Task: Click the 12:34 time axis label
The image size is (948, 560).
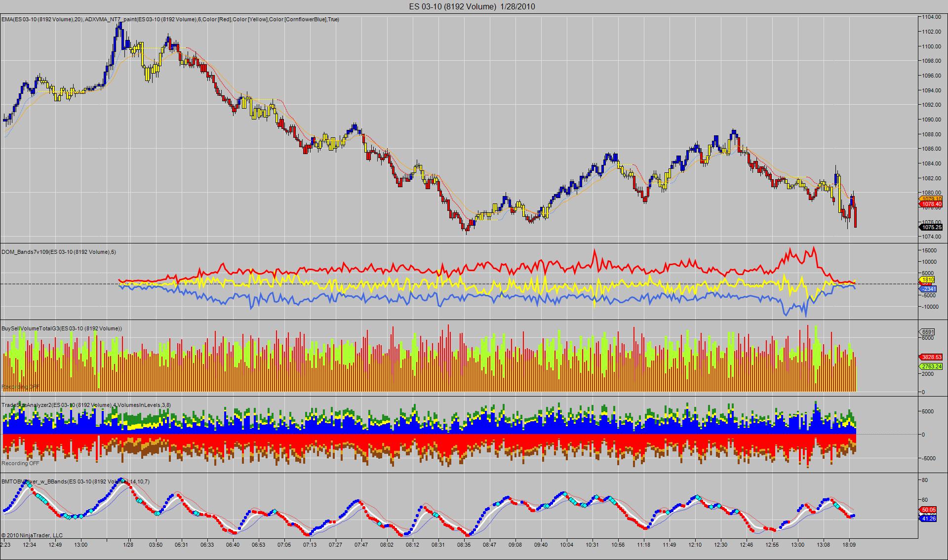Action: [30, 545]
